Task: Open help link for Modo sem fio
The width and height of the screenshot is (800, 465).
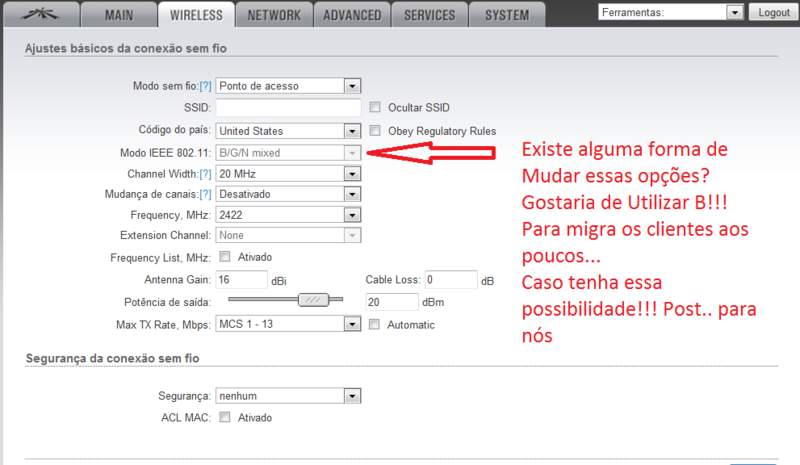Action: [x=205, y=86]
